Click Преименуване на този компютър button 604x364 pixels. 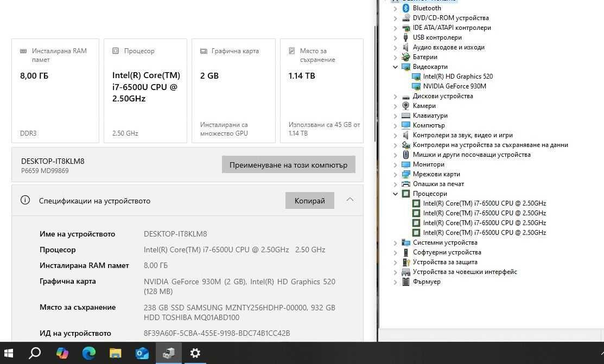coord(289,165)
